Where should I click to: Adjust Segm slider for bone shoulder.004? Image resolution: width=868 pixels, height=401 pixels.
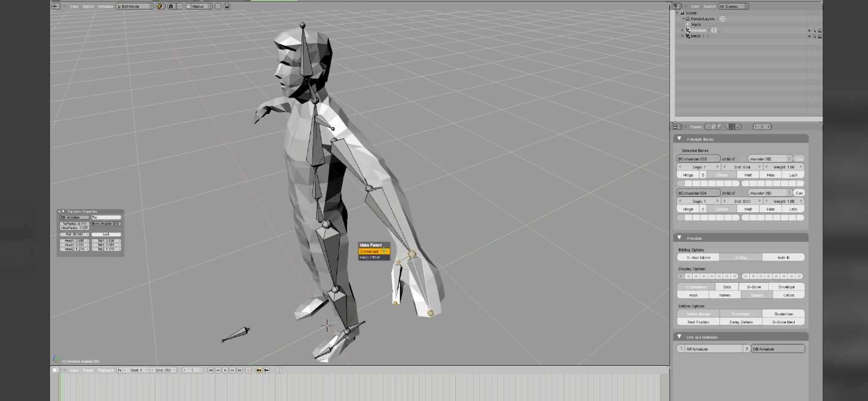pos(698,201)
